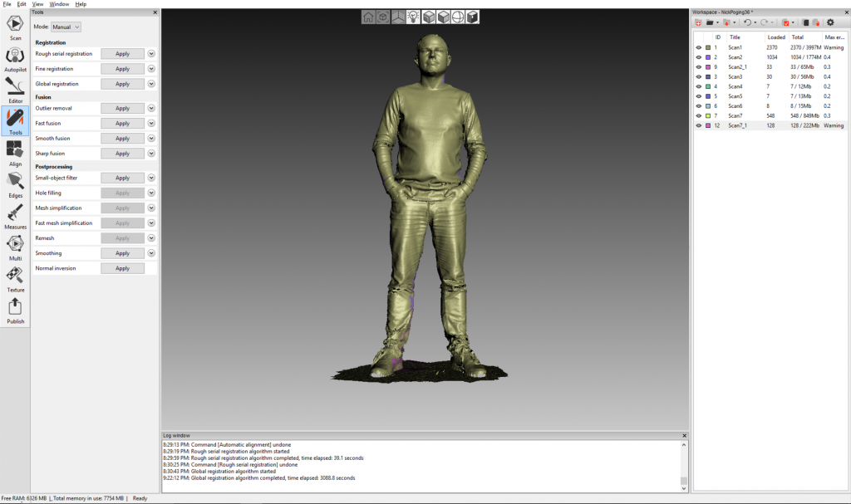Viewport: 851px width, 504px height.
Task: Select the Editor tool in the sidebar
Action: point(15,91)
